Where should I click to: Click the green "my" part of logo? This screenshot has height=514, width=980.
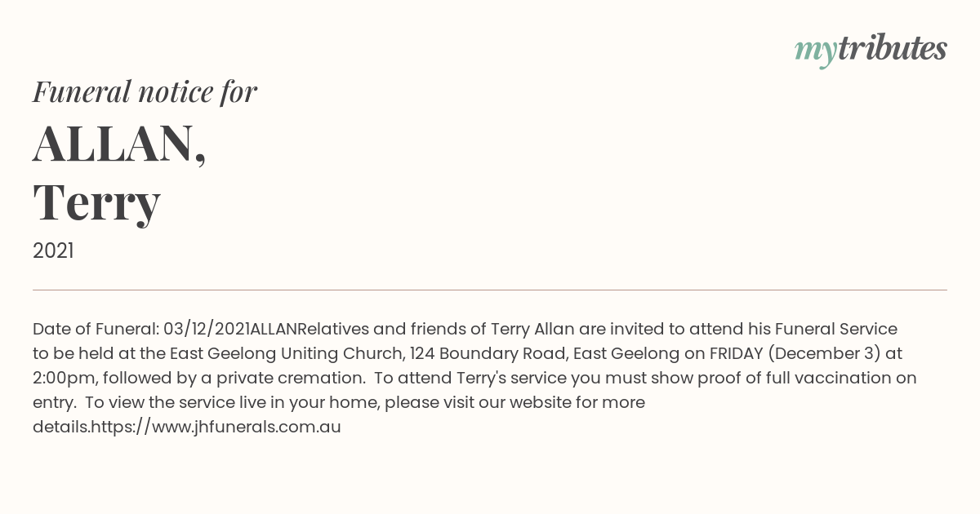(x=815, y=53)
